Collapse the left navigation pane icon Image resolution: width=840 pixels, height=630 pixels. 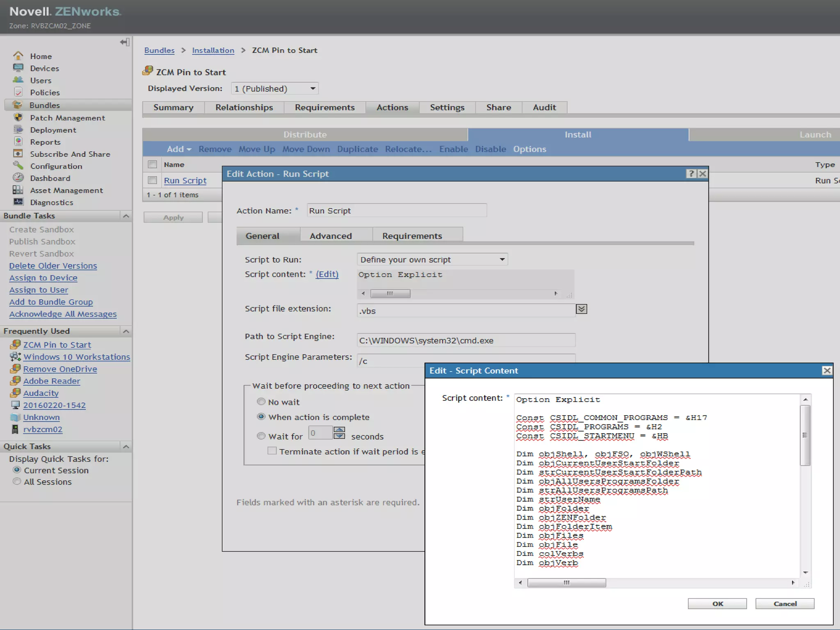(125, 42)
